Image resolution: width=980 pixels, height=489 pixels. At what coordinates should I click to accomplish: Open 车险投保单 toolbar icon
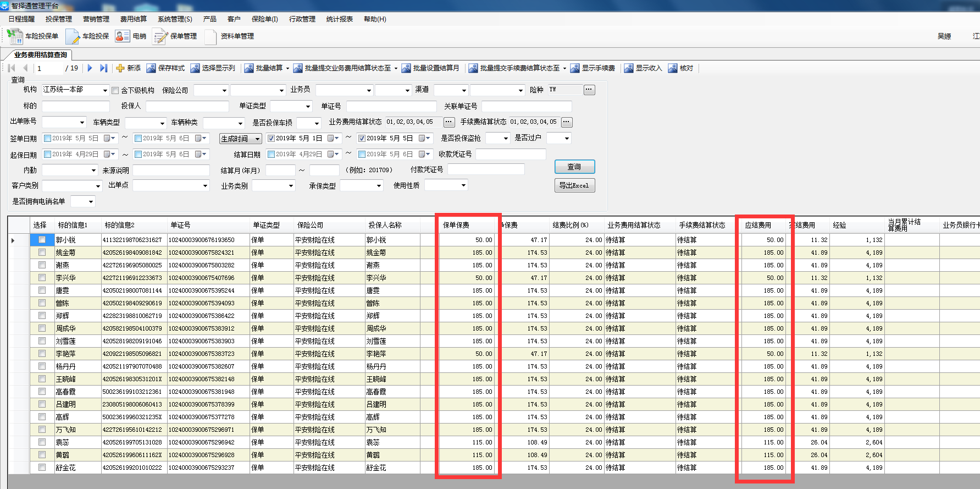[x=15, y=36]
